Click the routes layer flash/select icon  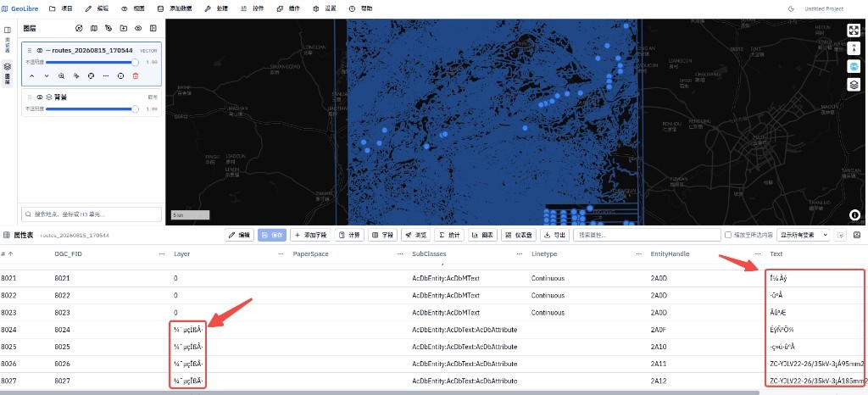[76, 75]
